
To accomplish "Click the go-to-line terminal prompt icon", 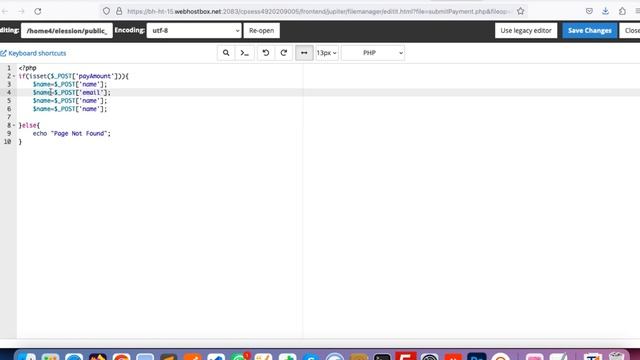I will click(244, 53).
